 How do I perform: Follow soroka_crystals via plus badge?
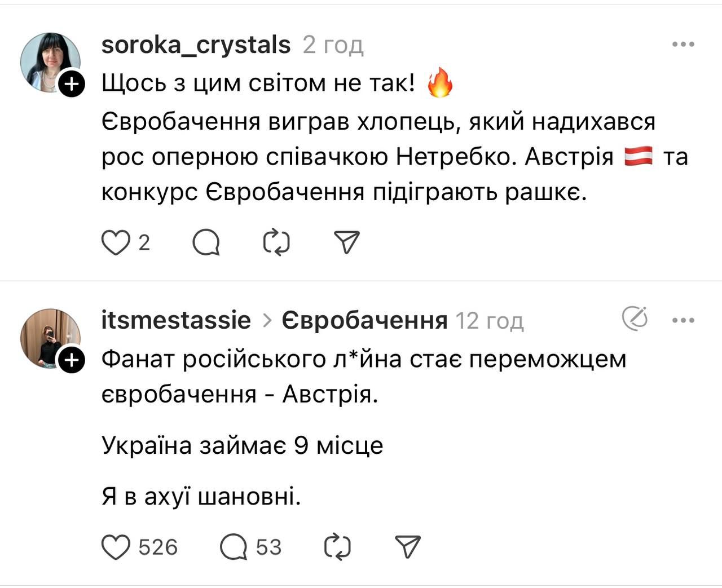point(72,85)
